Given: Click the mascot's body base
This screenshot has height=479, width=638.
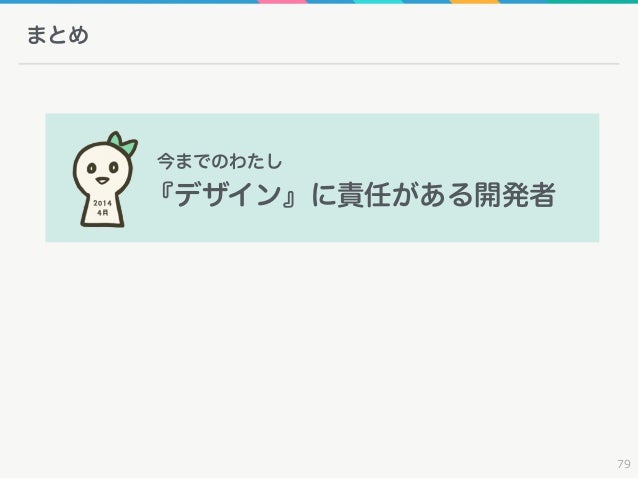Looking at the screenshot, I should [102, 212].
